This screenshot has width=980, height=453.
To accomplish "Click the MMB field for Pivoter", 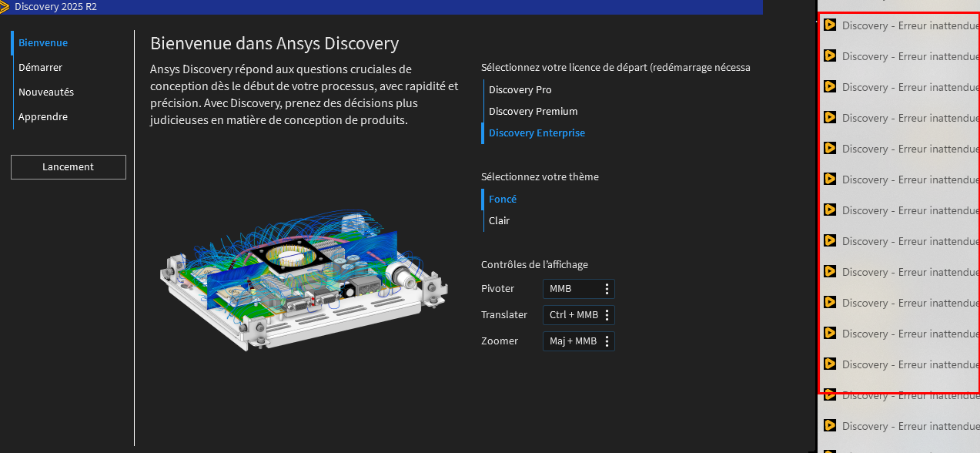I will tap(570, 289).
